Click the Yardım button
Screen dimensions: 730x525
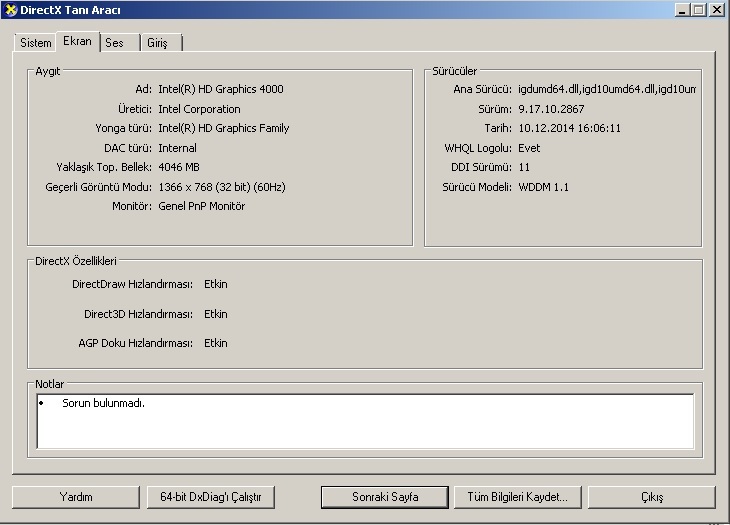pyautogui.click(x=76, y=497)
